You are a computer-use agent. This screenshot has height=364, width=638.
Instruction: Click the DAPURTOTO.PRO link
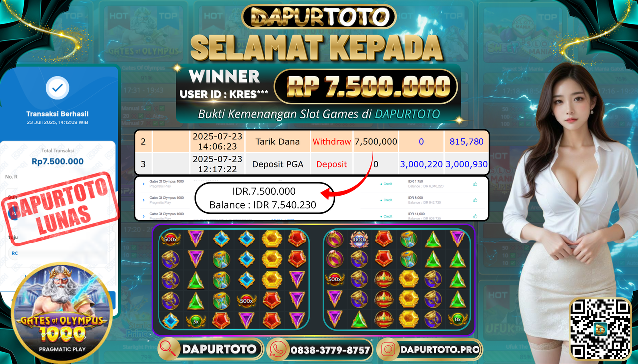(439, 350)
